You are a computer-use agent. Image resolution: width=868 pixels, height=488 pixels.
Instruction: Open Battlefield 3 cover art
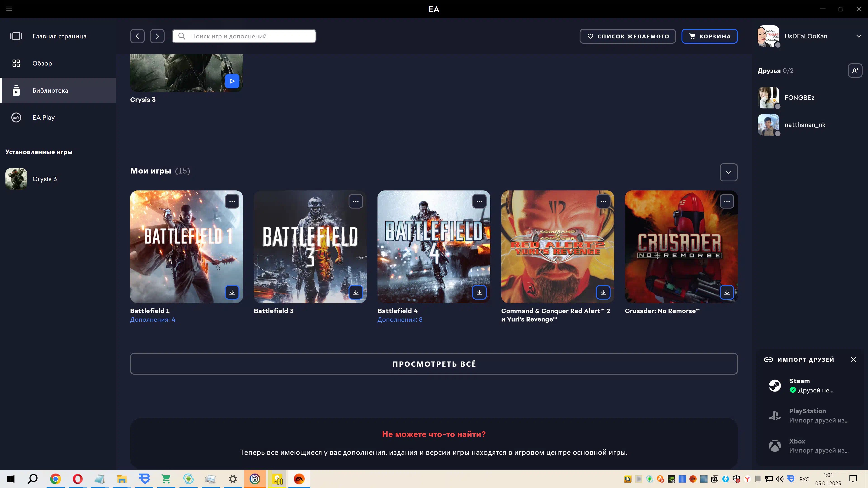pyautogui.click(x=310, y=246)
